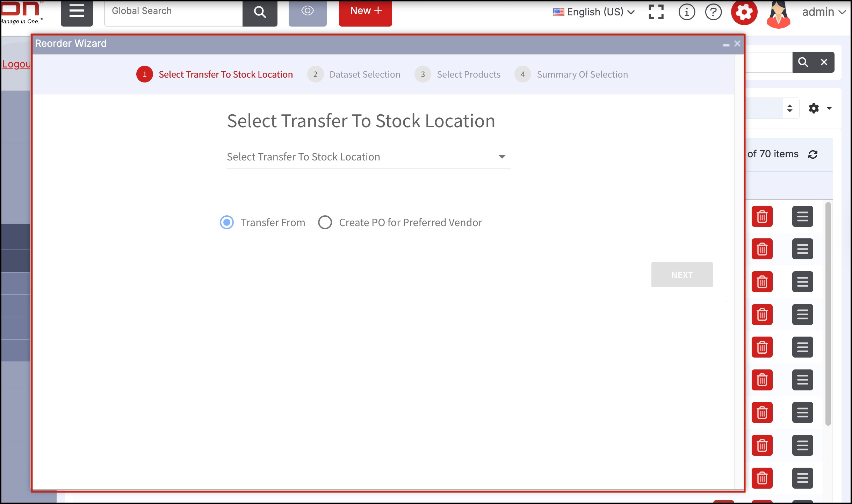Enter fullscreen with the expand icon
Viewport: 852px width, 504px height.
click(x=656, y=12)
